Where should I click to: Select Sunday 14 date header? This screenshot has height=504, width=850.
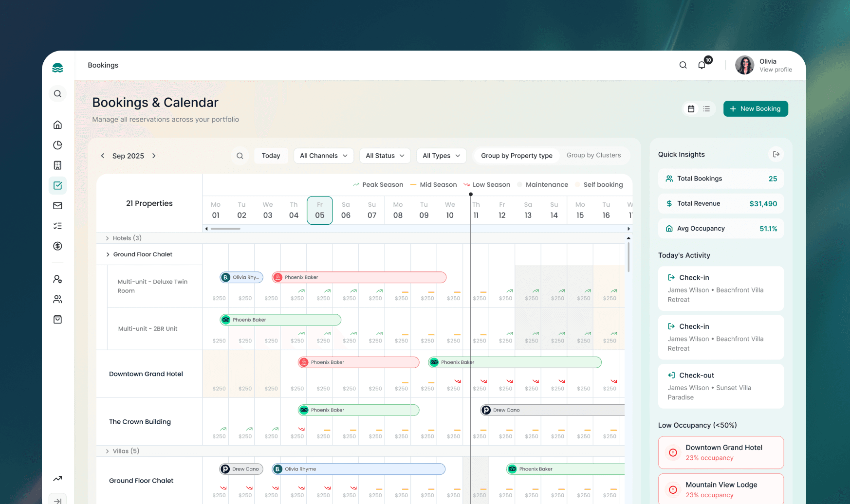click(554, 210)
